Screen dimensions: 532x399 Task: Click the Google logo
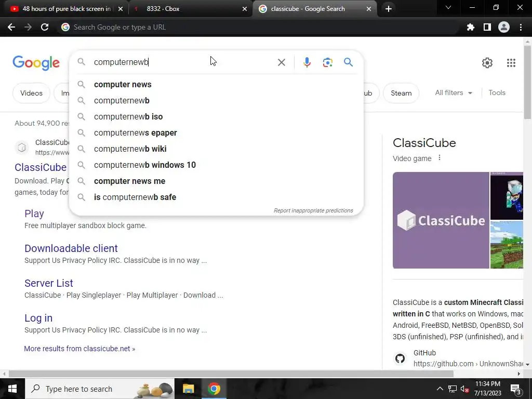[x=36, y=63]
